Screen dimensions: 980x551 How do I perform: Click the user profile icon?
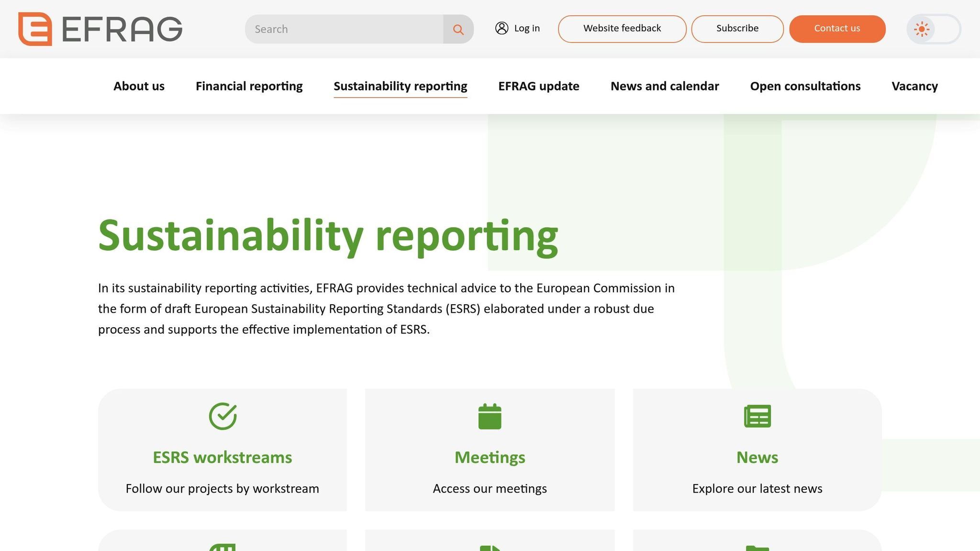click(x=501, y=28)
